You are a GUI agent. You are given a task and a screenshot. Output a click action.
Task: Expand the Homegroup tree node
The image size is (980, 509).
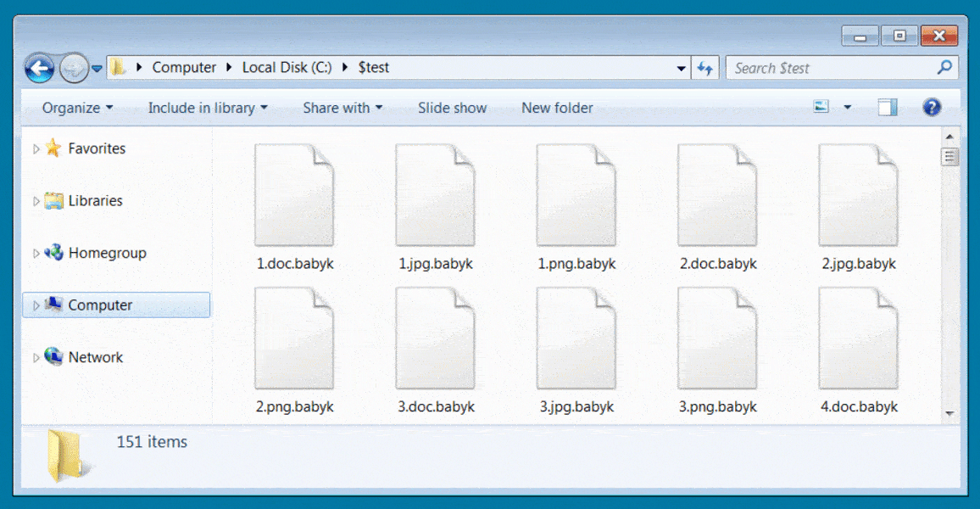[x=36, y=254]
